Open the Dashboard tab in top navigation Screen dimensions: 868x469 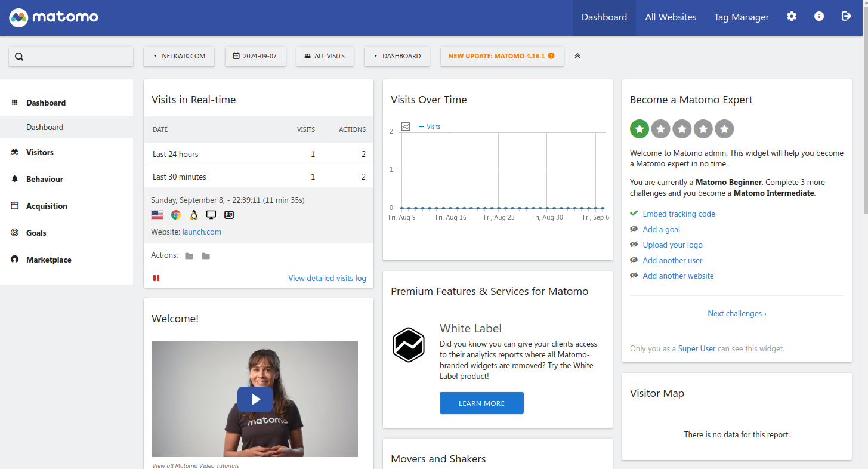coord(604,17)
